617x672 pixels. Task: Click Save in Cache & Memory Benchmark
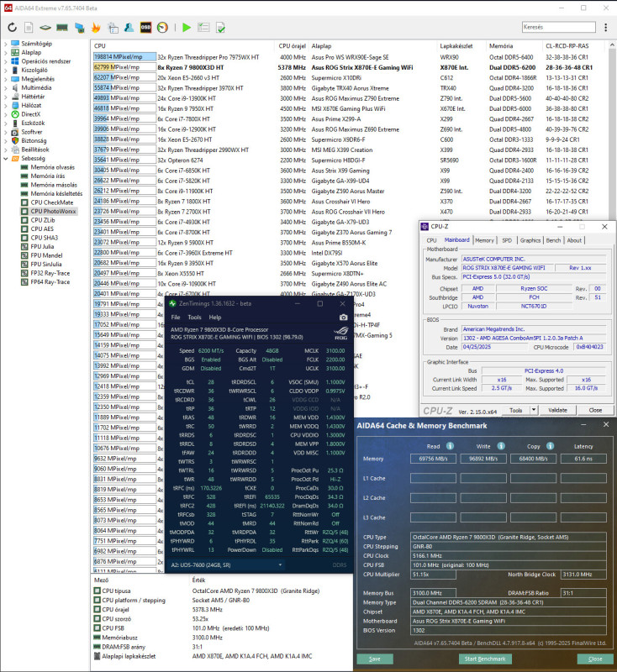tap(375, 659)
